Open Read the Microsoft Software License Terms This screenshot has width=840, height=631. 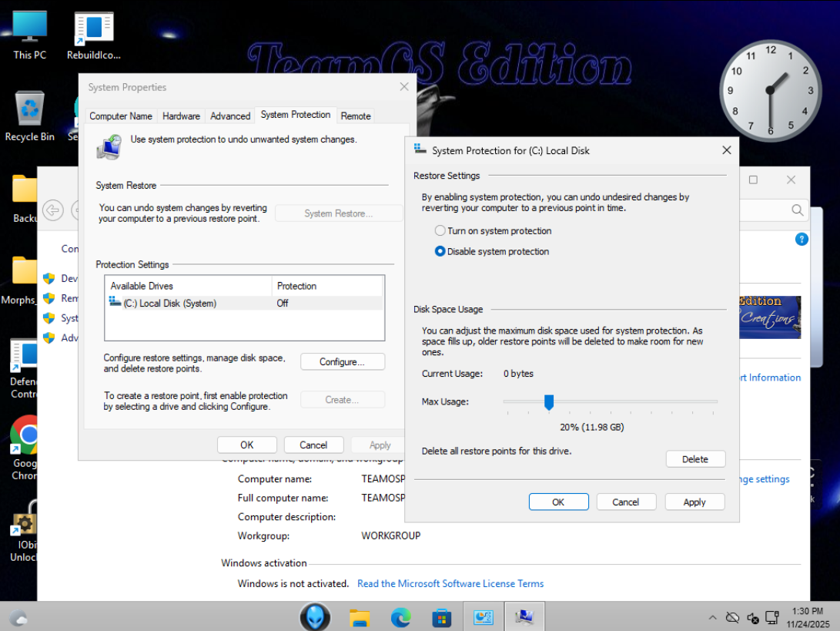(450, 583)
